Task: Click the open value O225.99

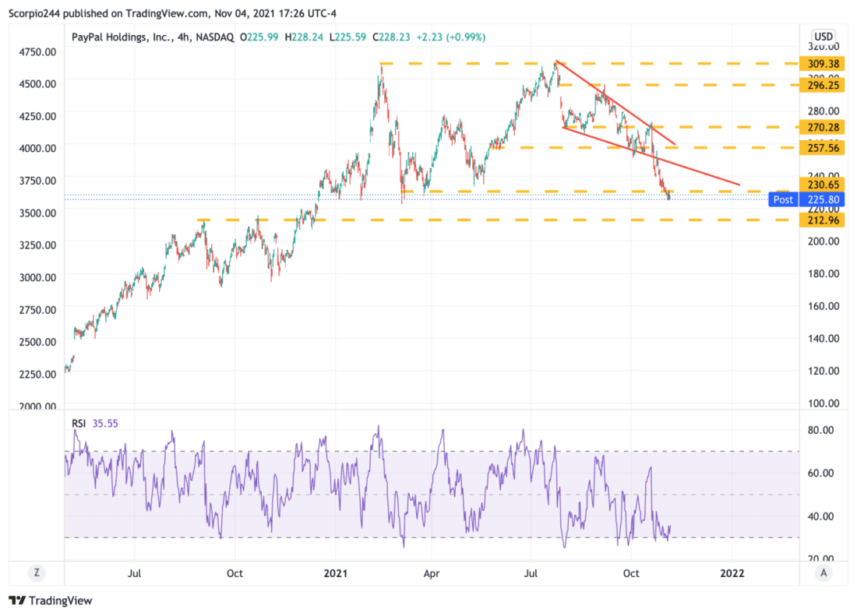Action: coord(259,37)
